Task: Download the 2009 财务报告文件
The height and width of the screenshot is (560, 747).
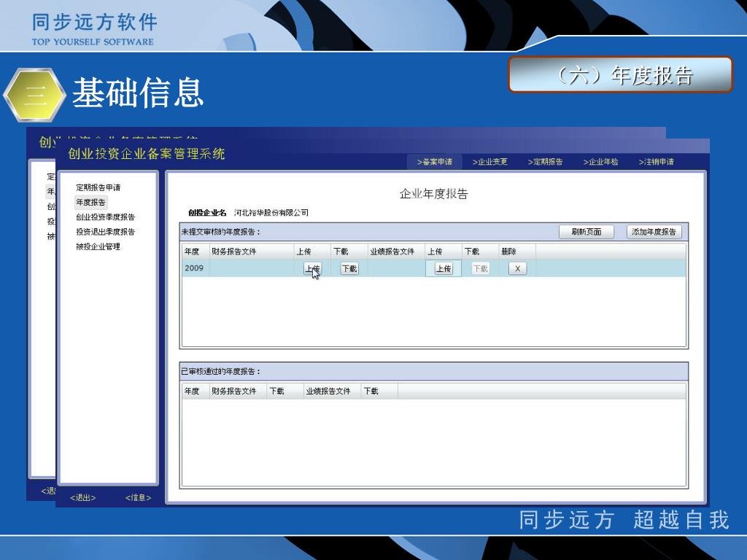Action: pos(349,269)
